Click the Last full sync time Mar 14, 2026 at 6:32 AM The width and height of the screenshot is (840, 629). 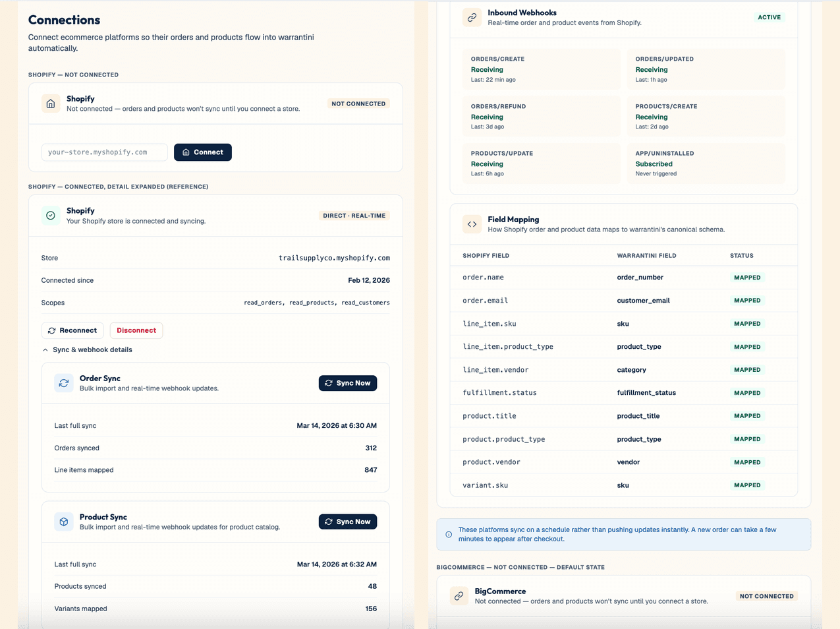337,564
